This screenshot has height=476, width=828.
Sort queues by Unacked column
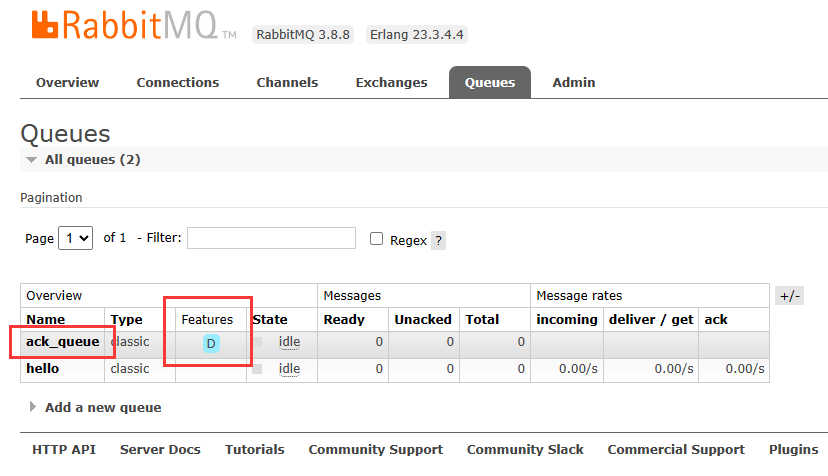point(423,320)
